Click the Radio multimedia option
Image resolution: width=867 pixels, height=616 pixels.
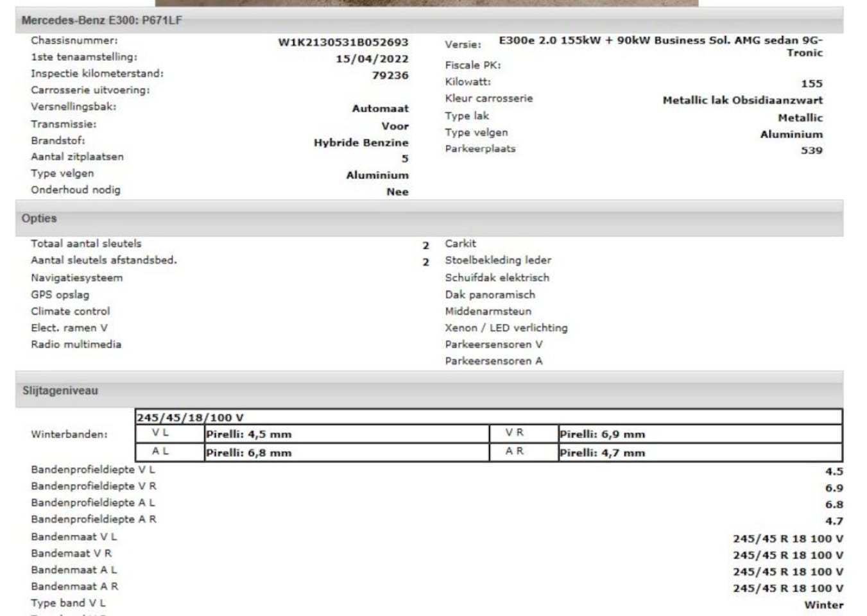tap(76, 344)
